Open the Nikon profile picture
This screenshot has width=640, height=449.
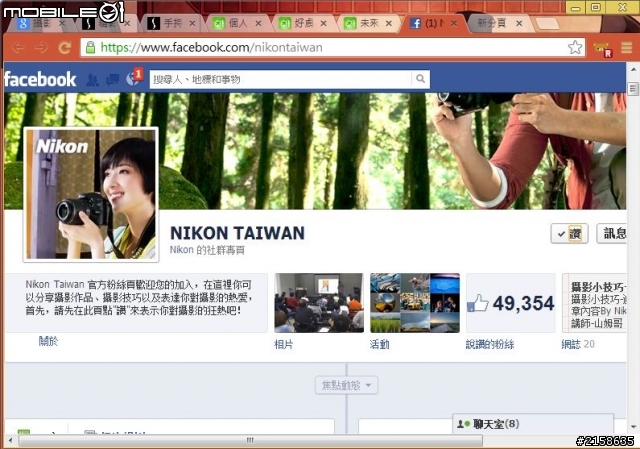tap(91, 194)
